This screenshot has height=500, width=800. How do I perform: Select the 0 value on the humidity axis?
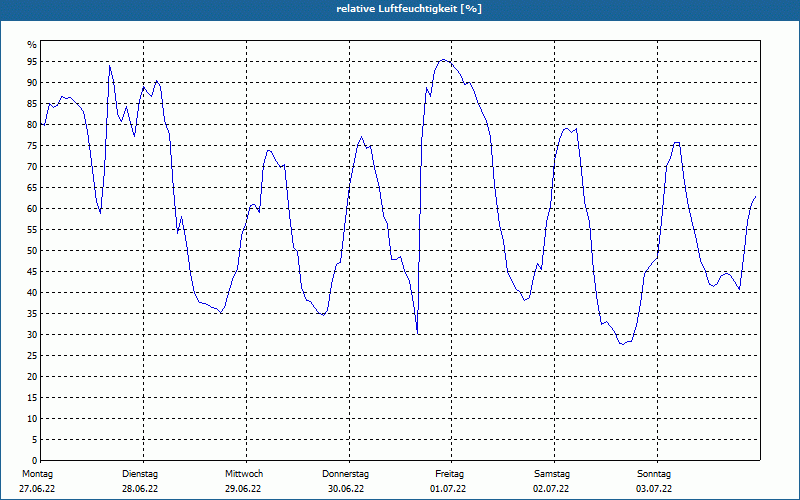(x=34, y=460)
